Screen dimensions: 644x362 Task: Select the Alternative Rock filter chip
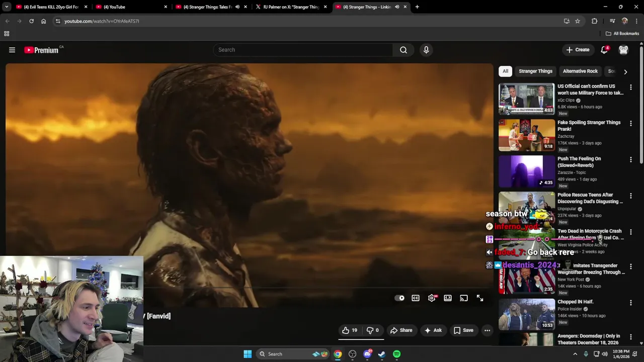point(580,71)
